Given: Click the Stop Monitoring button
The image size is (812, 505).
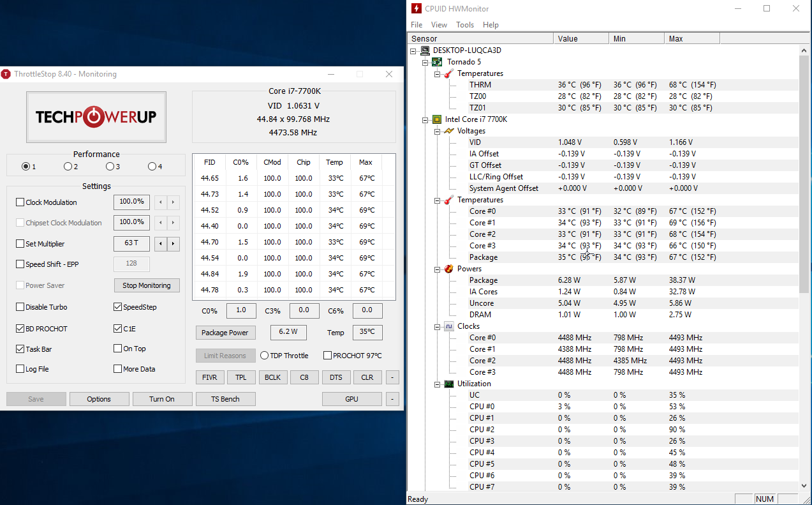Looking at the screenshot, I should 147,285.
